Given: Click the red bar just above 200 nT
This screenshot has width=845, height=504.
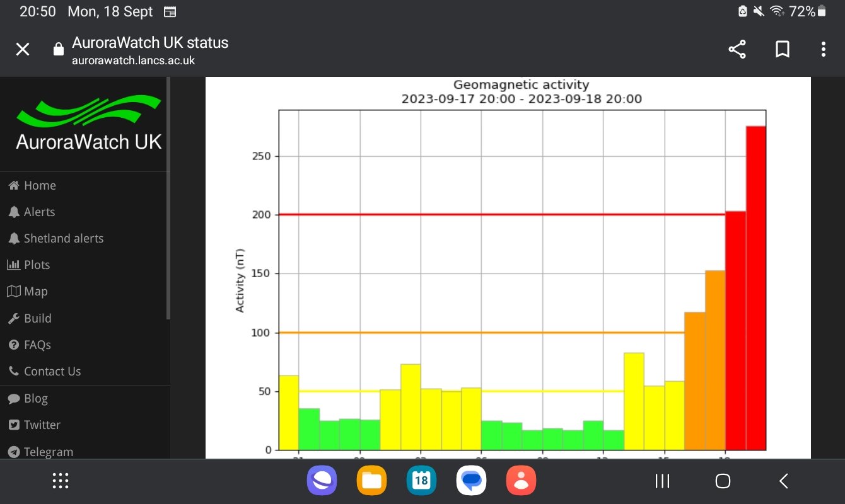Looking at the screenshot, I should [x=735, y=330].
